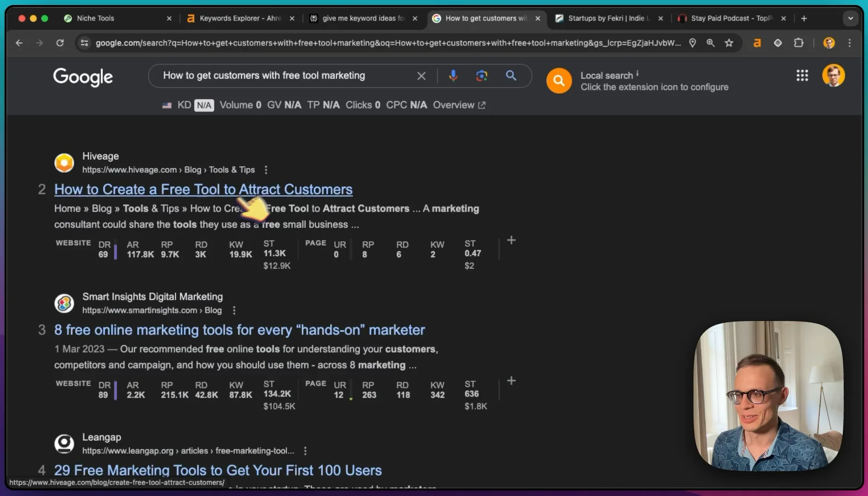Image resolution: width=868 pixels, height=496 pixels.
Task: Open the Chrome three-dot menu
Action: pyautogui.click(x=850, y=43)
